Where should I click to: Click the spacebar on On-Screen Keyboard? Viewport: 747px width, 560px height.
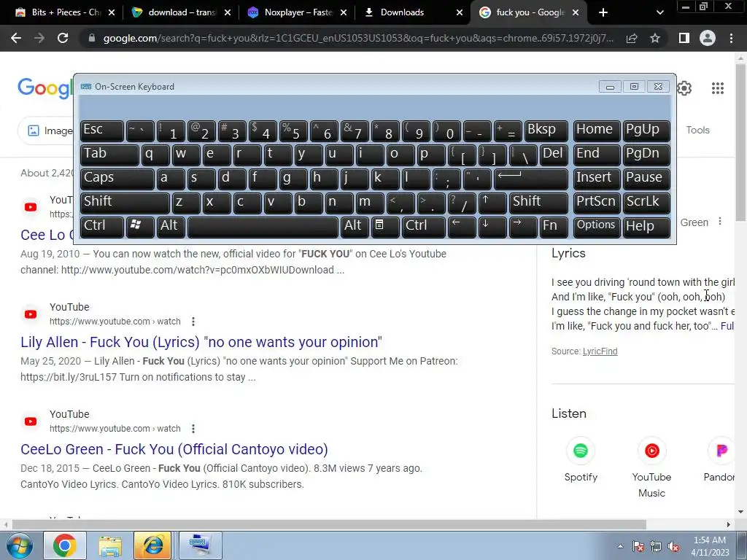point(263,226)
